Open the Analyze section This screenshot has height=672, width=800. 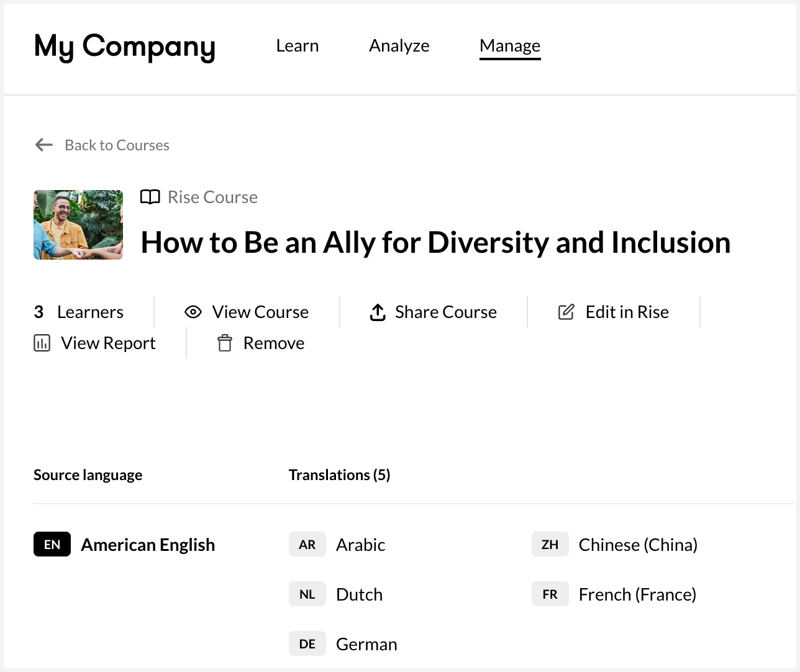(399, 45)
